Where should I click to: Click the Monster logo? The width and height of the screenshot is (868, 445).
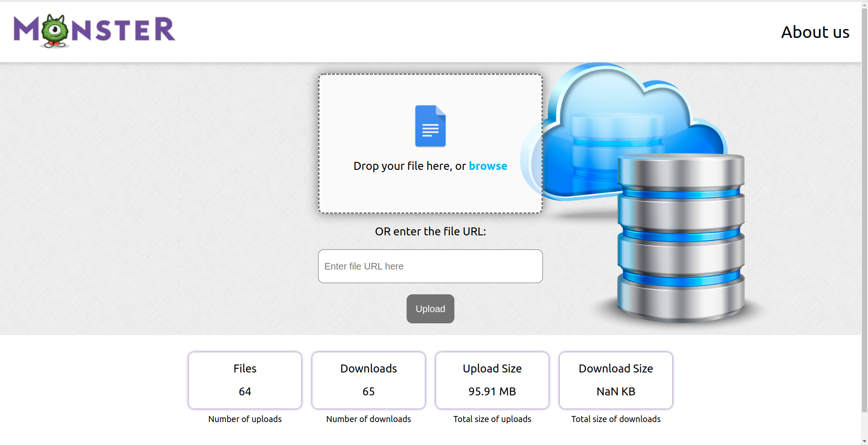(x=95, y=31)
